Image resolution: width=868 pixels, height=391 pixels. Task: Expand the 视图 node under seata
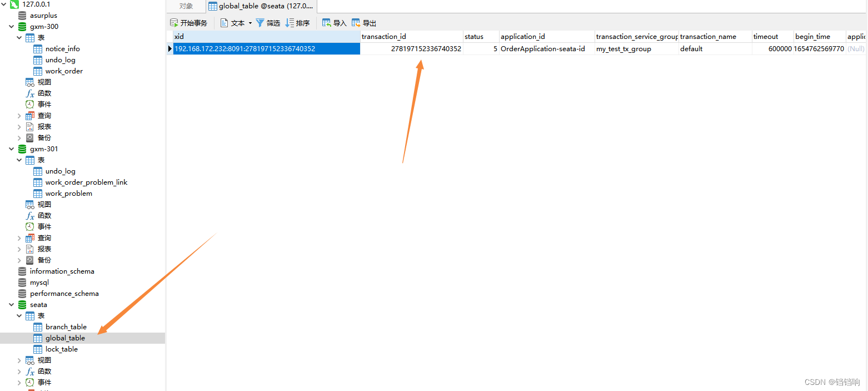tap(19, 360)
